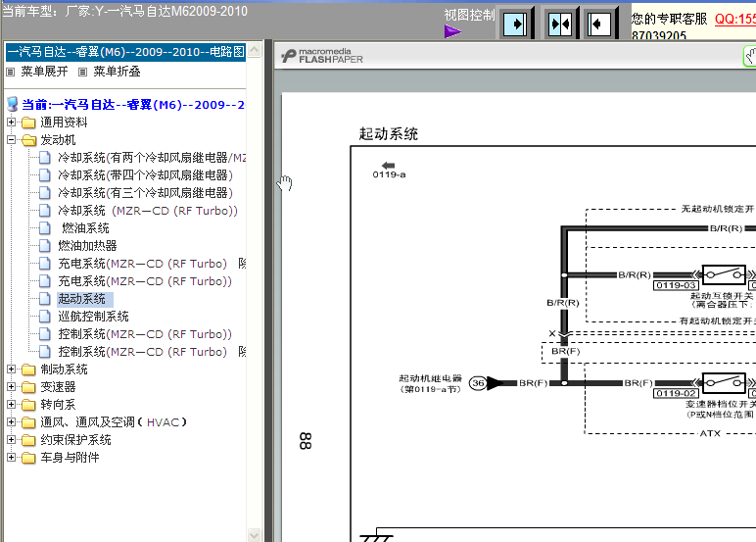Click the 菜单展开 expand-all icon
The height and width of the screenshot is (542, 756).
[11, 72]
